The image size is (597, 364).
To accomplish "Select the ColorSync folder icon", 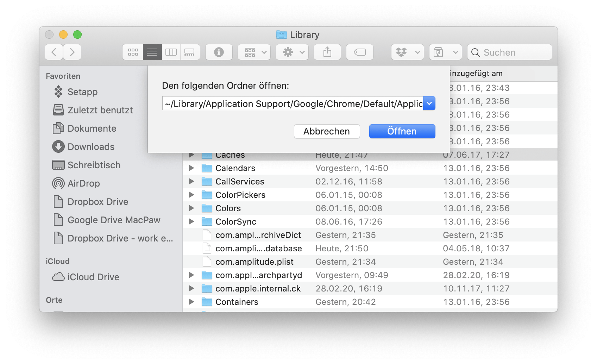I will (207, 222).
